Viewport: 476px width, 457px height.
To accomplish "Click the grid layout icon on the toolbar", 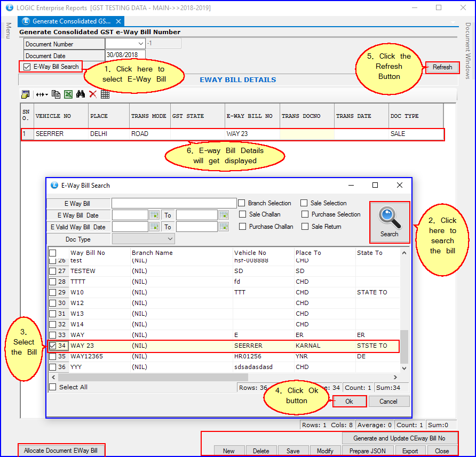I will pos(105,94).
